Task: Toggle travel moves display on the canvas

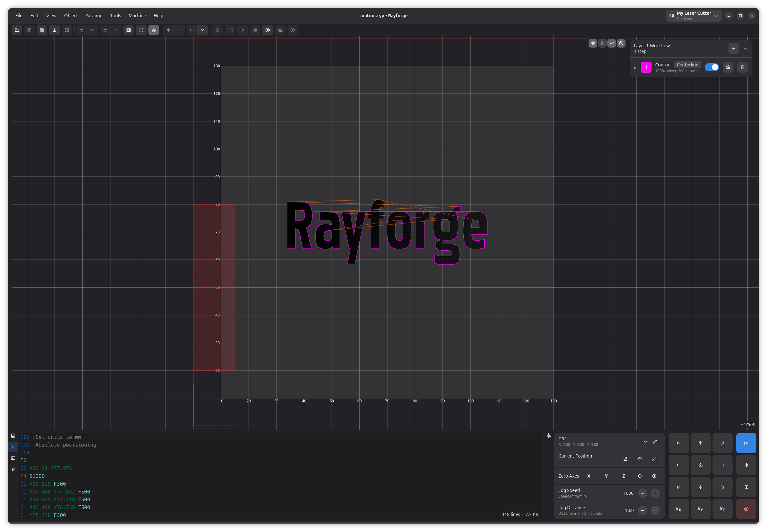Action: [x=612, y=43]
